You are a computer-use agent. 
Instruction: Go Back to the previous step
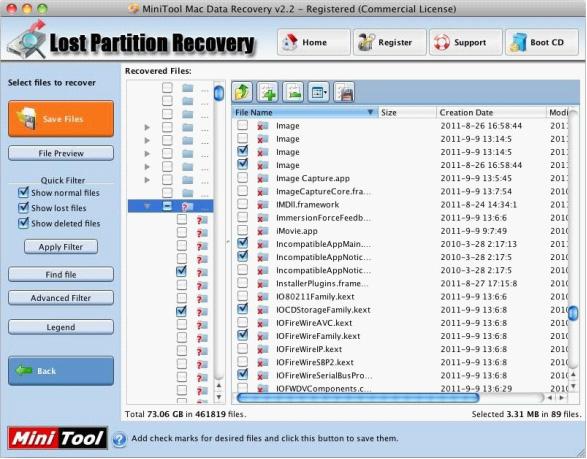pyautogui.click(x=61, y=371)
